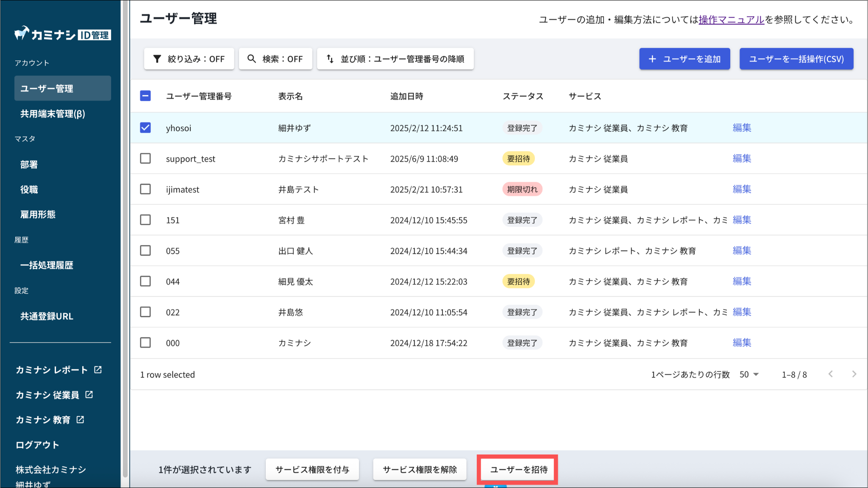Click 表示名 column header
The width and height of the screenshot is (868, 488).
tap(290, 96)
